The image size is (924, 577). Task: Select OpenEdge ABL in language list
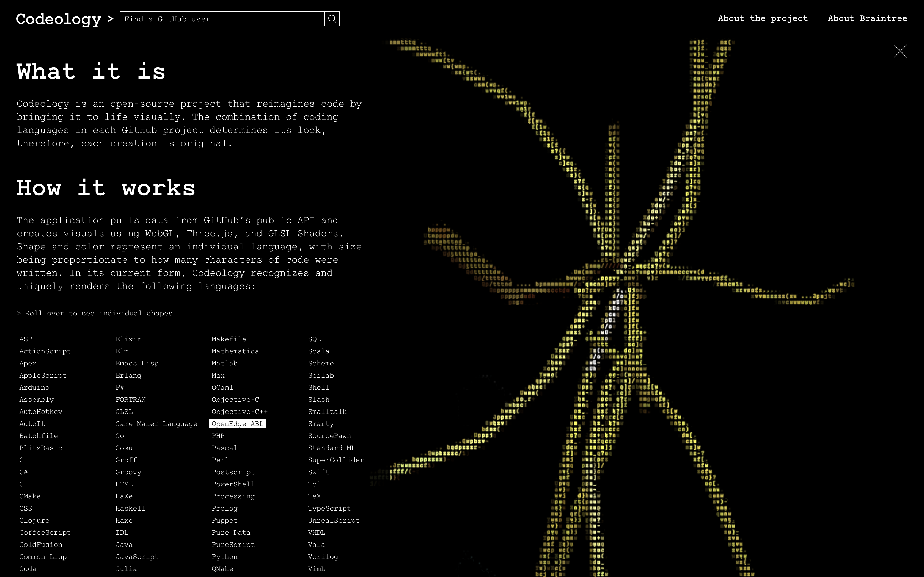click(x=237, y=424)
